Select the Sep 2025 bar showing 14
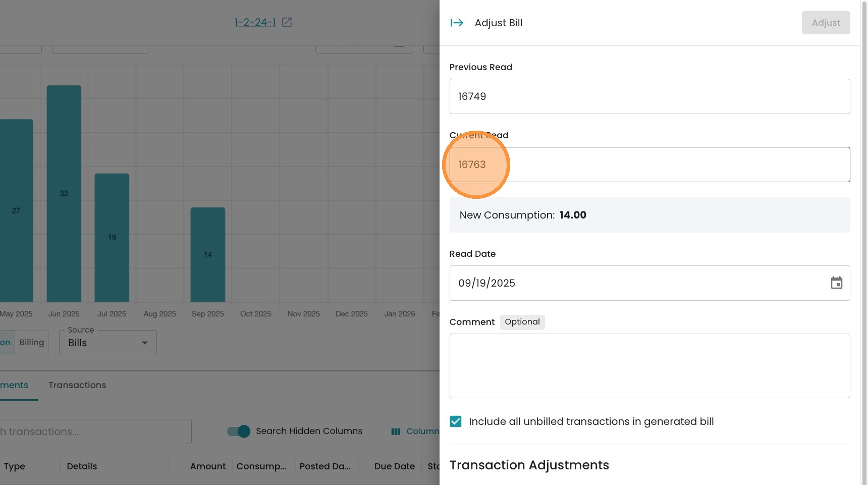 pos(208,254)
